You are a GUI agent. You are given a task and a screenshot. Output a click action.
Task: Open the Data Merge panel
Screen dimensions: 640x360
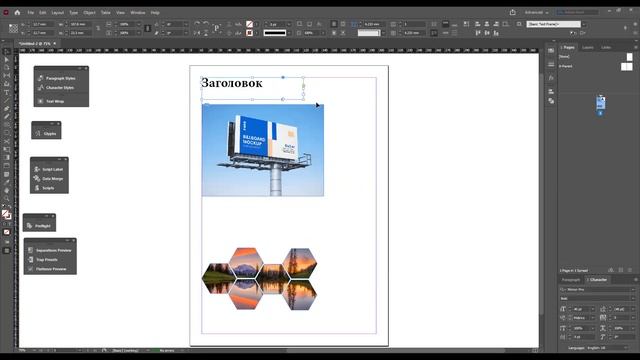pos(49,178)
